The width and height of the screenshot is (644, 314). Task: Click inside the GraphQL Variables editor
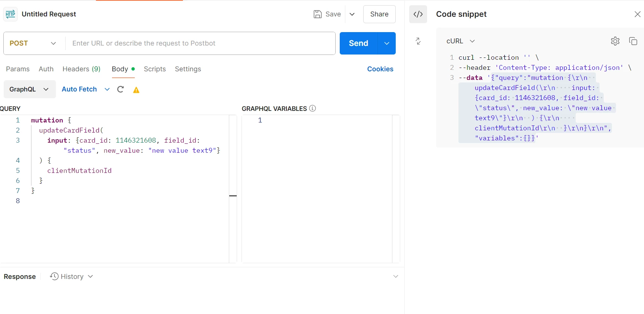coord(321,189)
